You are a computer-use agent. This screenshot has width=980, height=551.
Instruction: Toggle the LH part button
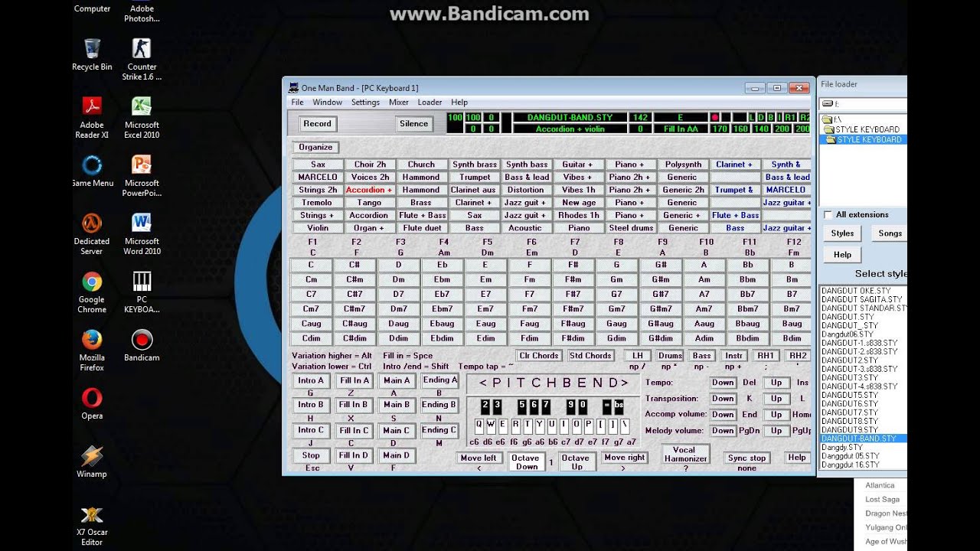point(637,356)
